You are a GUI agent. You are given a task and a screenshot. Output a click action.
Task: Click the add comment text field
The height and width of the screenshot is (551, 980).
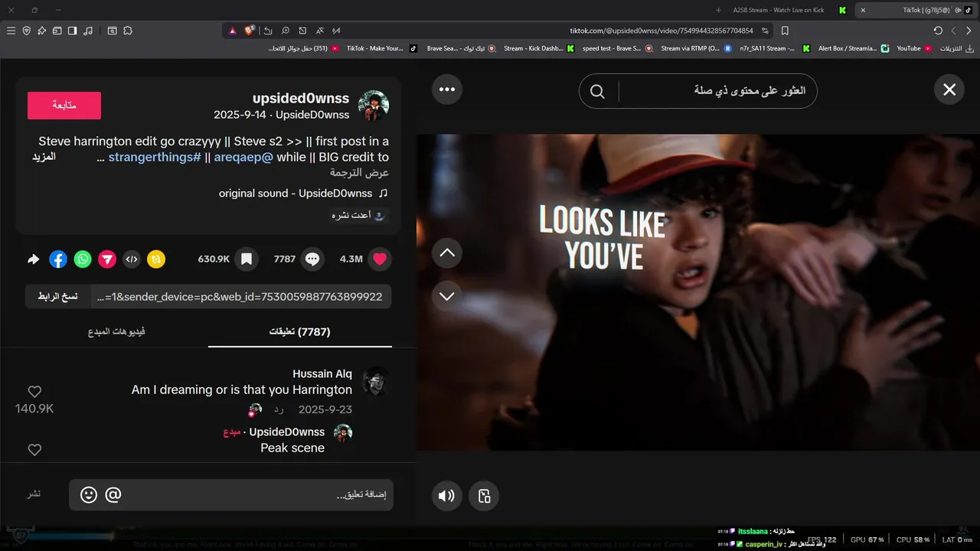(x=231, y=495)
